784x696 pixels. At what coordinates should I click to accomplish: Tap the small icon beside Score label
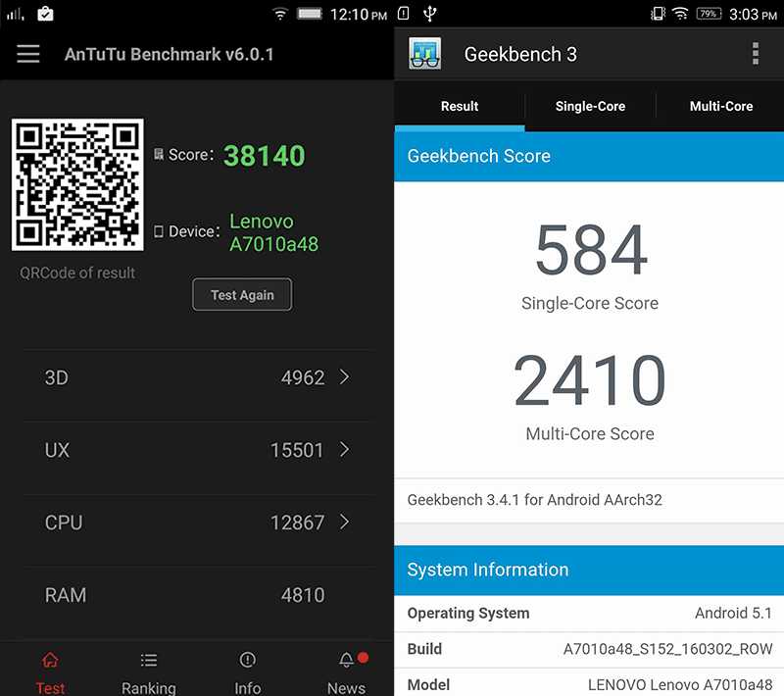[159, 154]
